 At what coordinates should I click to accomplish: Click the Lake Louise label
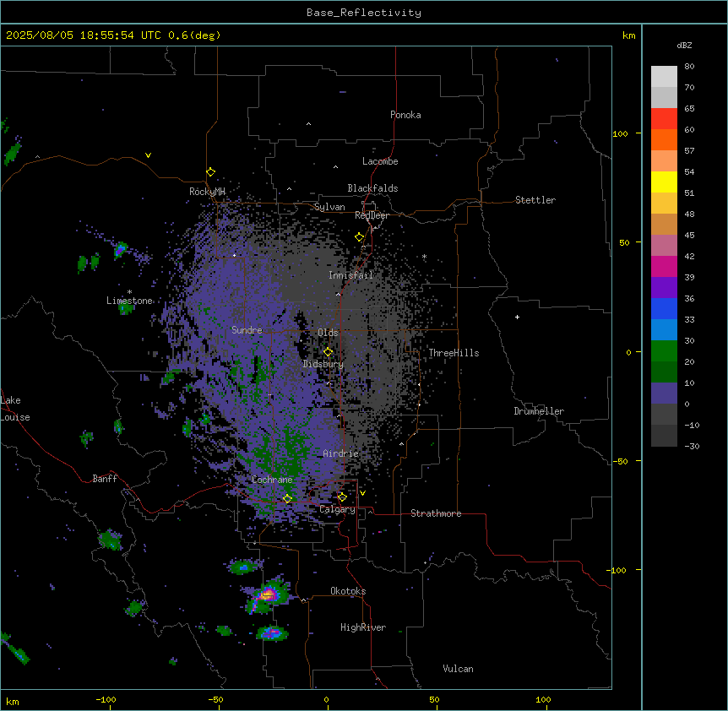[x=15, y=409]
